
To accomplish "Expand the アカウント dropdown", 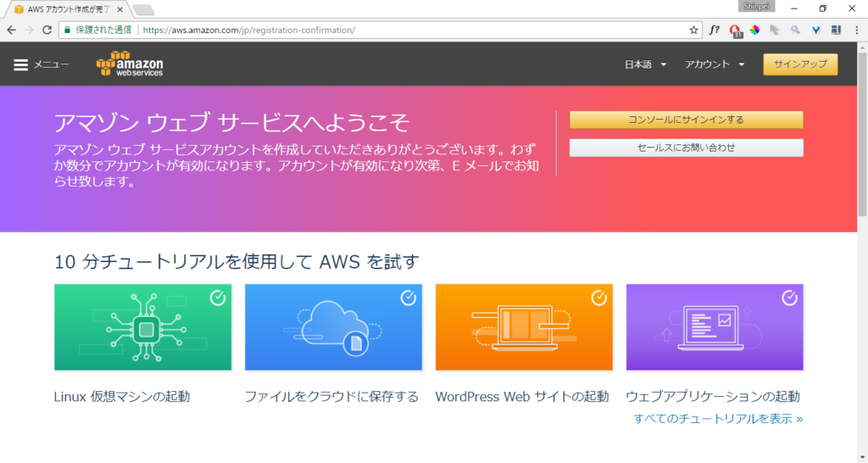I will coord(714,64).
